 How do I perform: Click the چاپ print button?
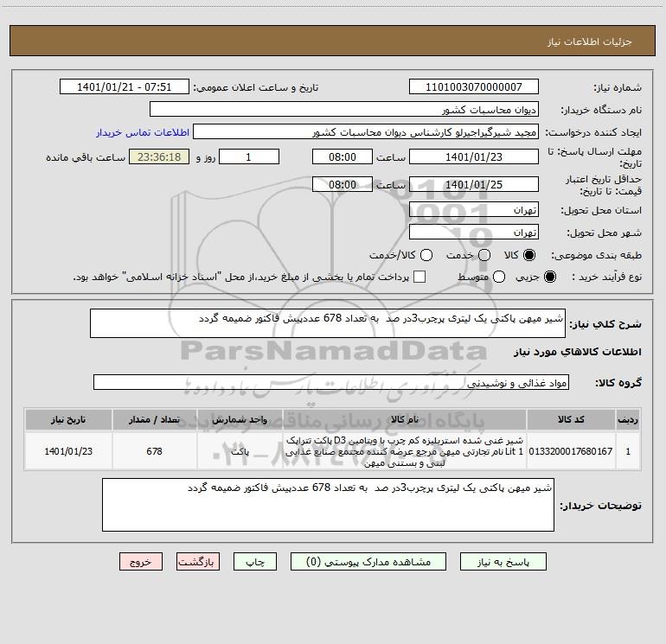click(x=255, y=562)
